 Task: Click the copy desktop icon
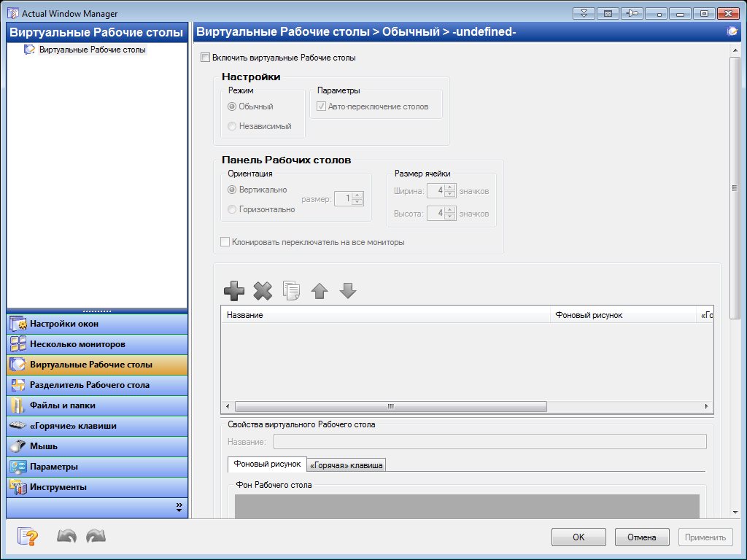tap(291, 291)
